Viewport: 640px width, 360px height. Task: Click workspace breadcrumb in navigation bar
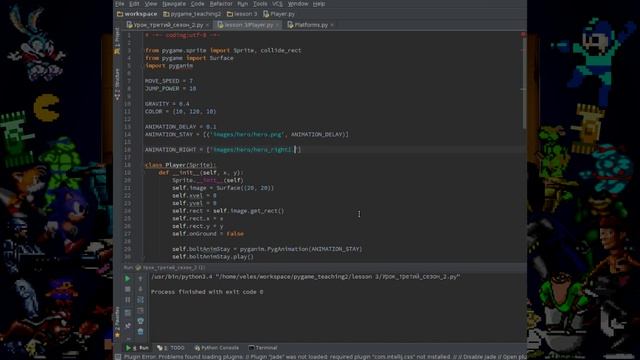tap(137, 14)
